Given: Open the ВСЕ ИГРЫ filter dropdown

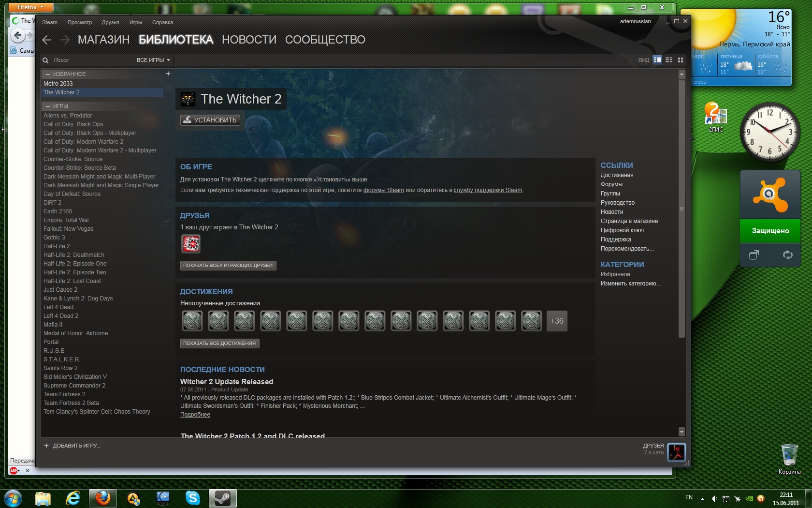Looking at the screenshot, I should point(153,60).
